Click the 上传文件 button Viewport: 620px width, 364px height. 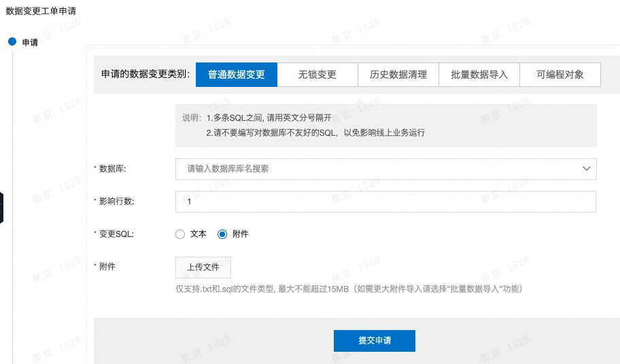point(203,268)
